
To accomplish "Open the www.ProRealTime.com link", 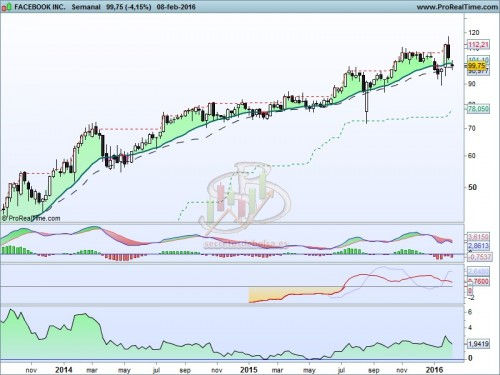I will pyautogui.click(x=457, y=7).
